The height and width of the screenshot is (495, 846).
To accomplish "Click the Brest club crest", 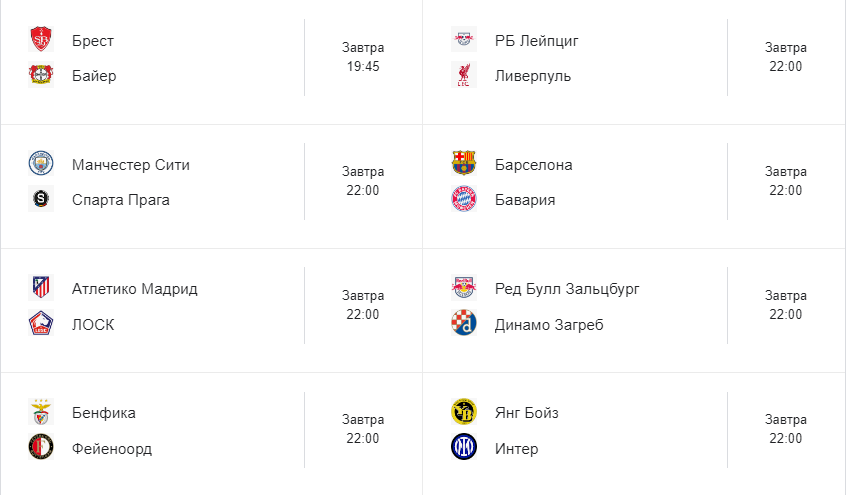I will coord(41,41).
